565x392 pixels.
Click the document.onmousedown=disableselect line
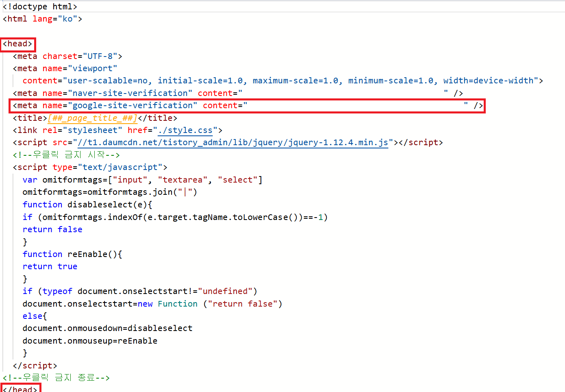108,329
